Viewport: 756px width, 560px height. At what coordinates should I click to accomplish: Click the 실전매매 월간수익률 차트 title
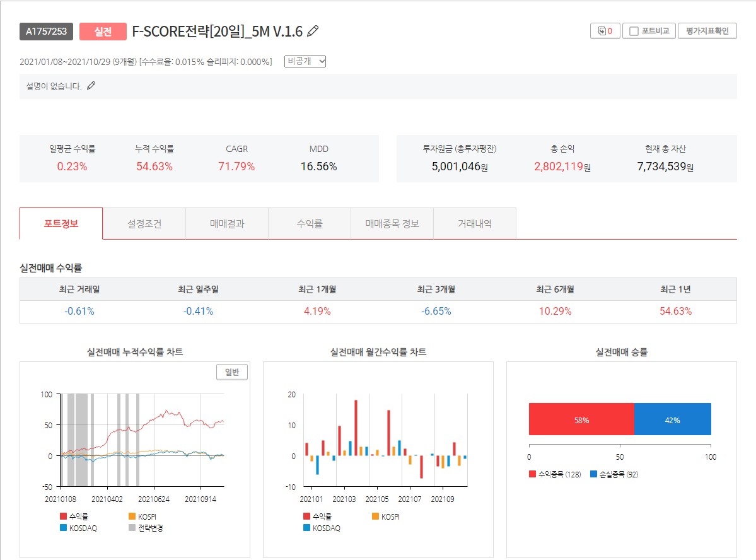point(378,352)
